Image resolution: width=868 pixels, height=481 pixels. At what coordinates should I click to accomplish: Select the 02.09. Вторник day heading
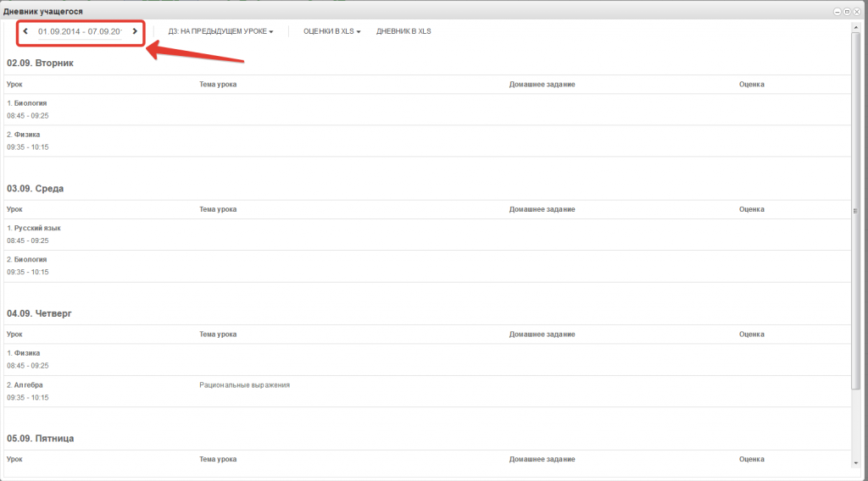(40, 63)
